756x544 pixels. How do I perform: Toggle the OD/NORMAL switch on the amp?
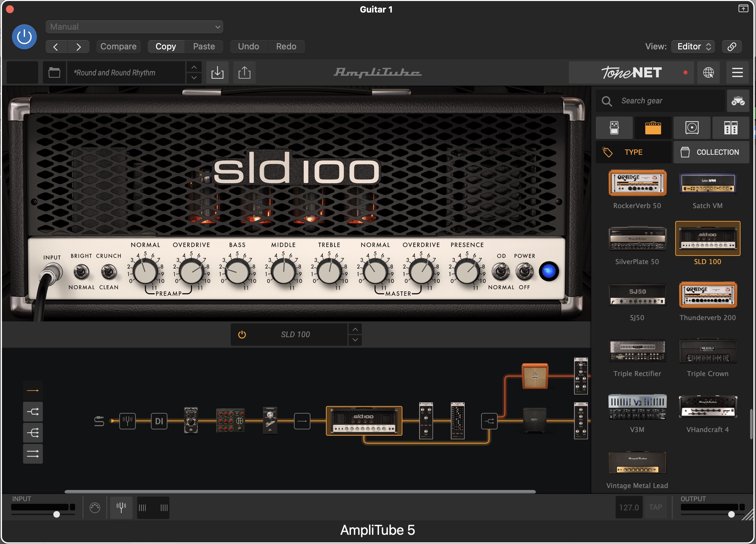501,271
